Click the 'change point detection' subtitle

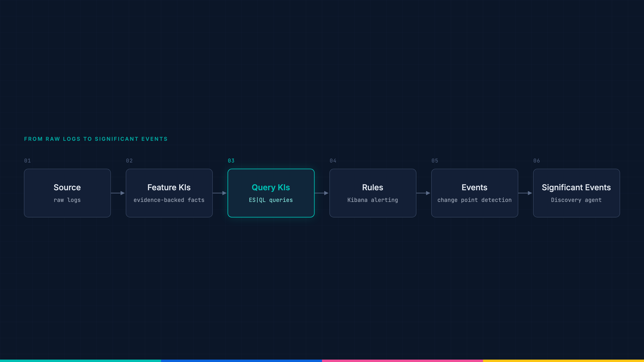[475, 200]
